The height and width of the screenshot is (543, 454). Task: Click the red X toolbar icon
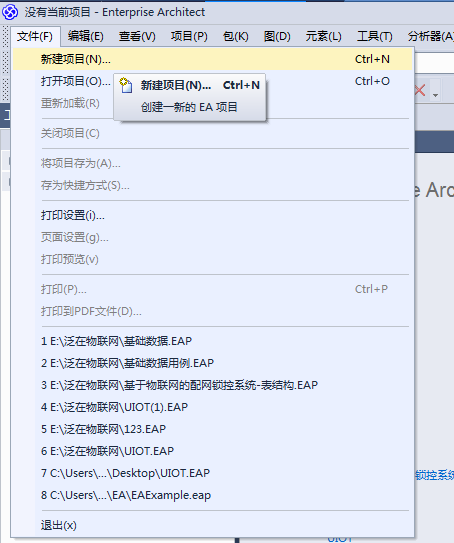click(x=420, y=91)
